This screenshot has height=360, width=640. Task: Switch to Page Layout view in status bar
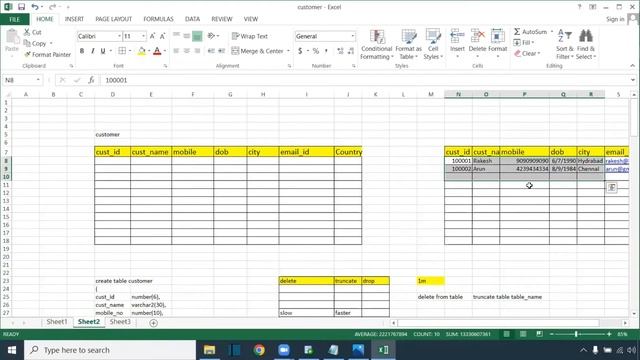(x=523, y=334)
